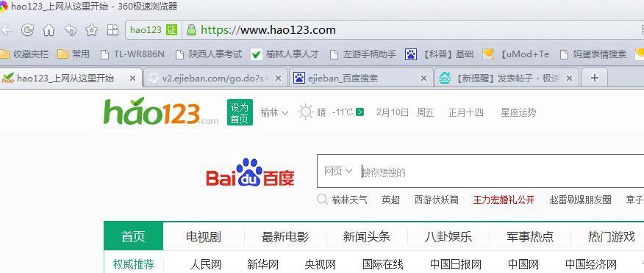Expand the 网页 search type dropdown
The image size is (644, 273).
(338, 171)
